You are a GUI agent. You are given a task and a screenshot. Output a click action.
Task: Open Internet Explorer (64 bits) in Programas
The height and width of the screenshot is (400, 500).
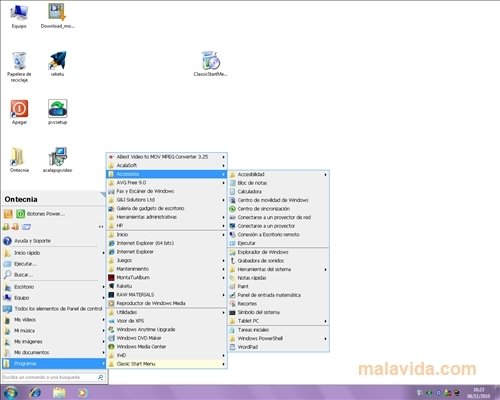pos(167,243)
